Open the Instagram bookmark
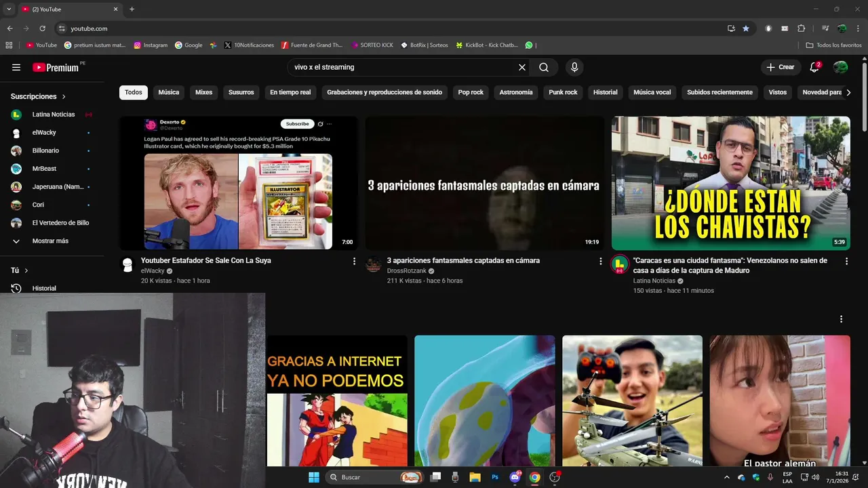This screenshot has height=488, width=868. [x=151, y=45]
